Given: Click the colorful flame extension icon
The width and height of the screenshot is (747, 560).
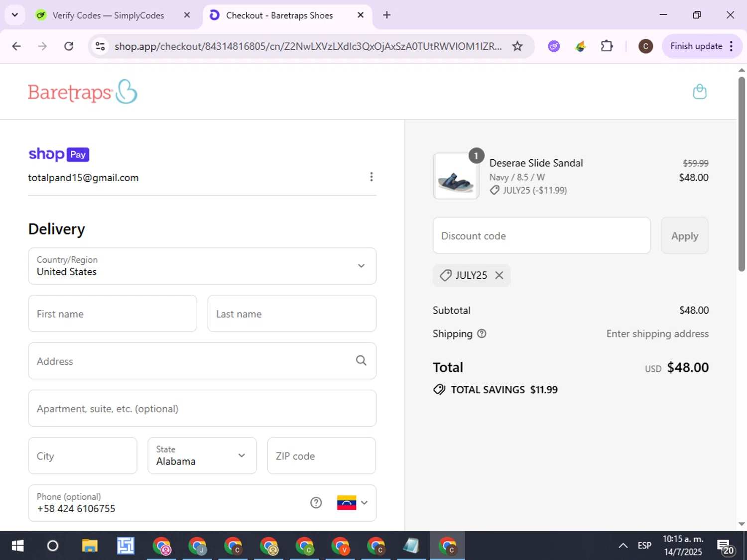Looking at the screenshot, I should tap(580, 46).
